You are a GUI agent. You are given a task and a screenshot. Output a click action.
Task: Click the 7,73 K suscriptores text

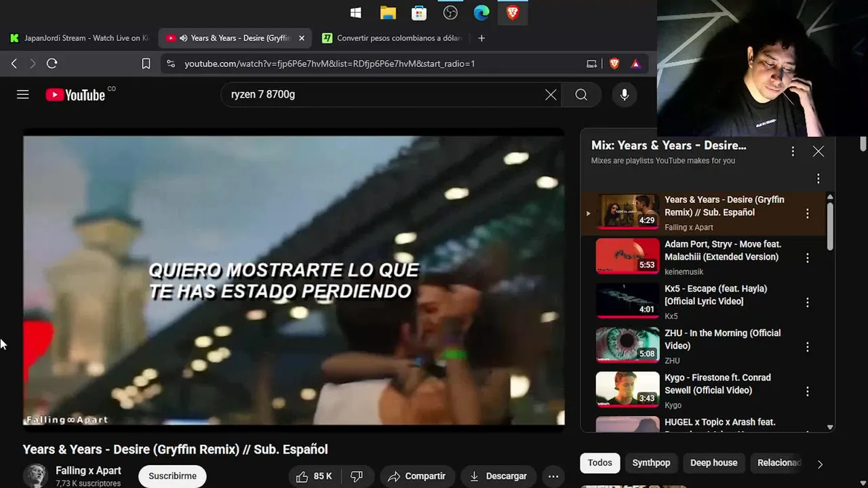88,483
